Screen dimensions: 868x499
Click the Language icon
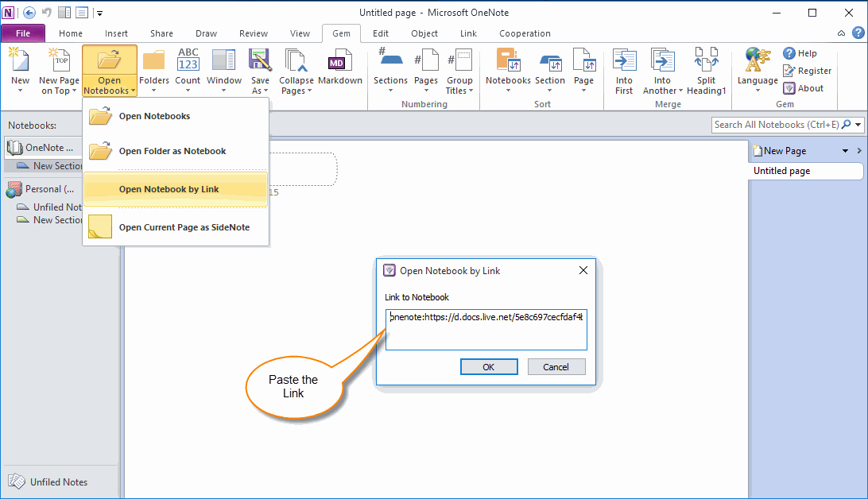click(758, 60)
